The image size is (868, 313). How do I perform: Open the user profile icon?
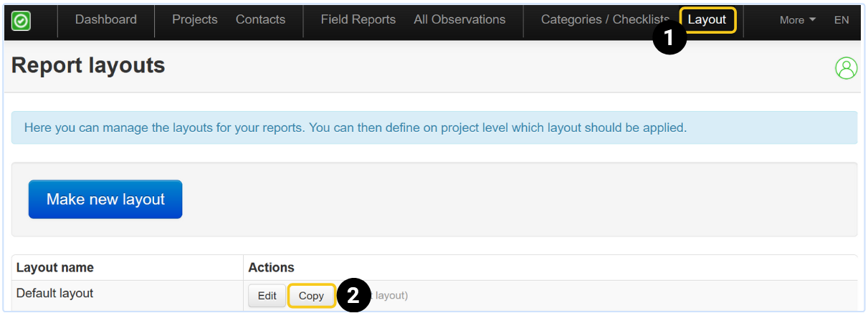pyautogui.click(x=846, y=68)
